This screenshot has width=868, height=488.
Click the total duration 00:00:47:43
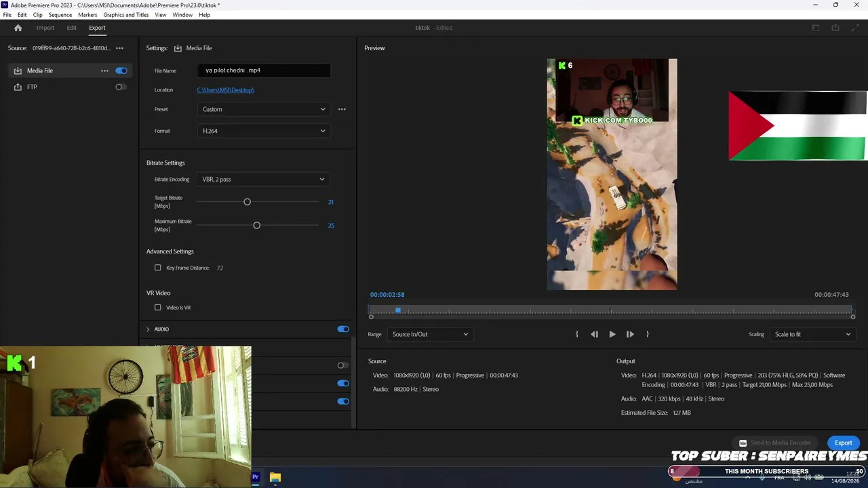(831, 295)
